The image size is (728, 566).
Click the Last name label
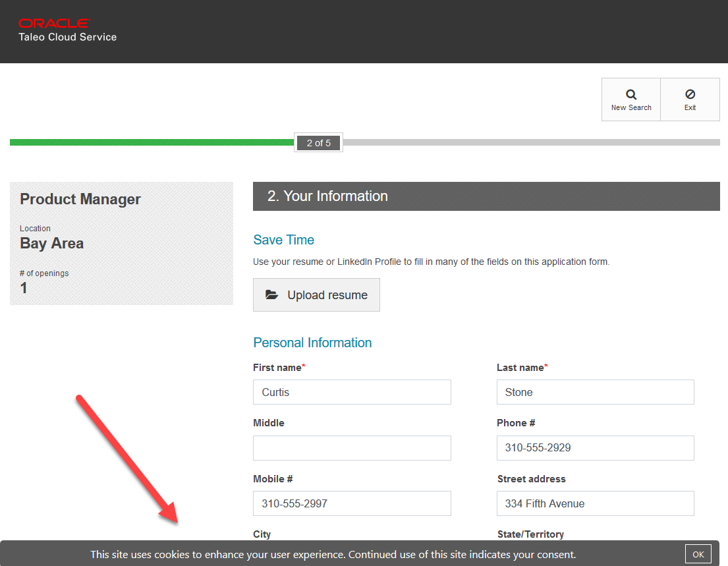522,367
